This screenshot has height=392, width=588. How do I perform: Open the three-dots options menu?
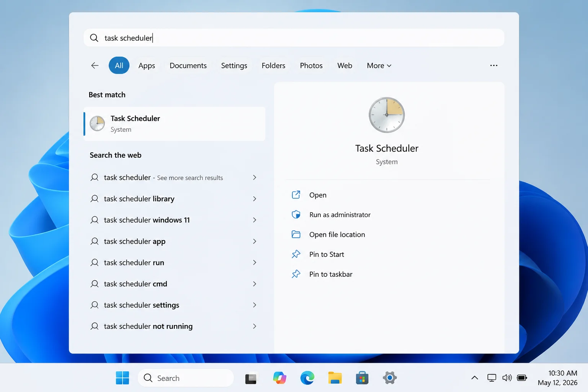[494, 65]
